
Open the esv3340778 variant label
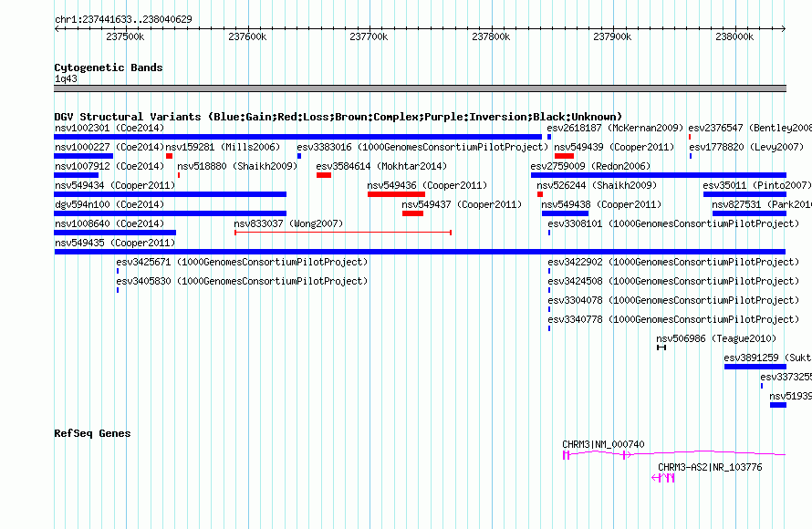(x=673, y=319)
